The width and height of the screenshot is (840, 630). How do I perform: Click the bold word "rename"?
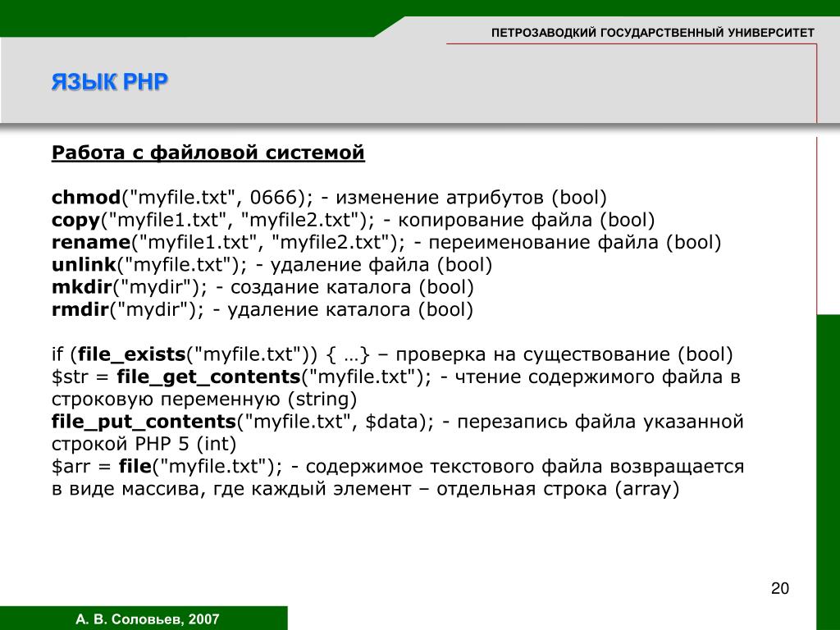coord(91,243)
